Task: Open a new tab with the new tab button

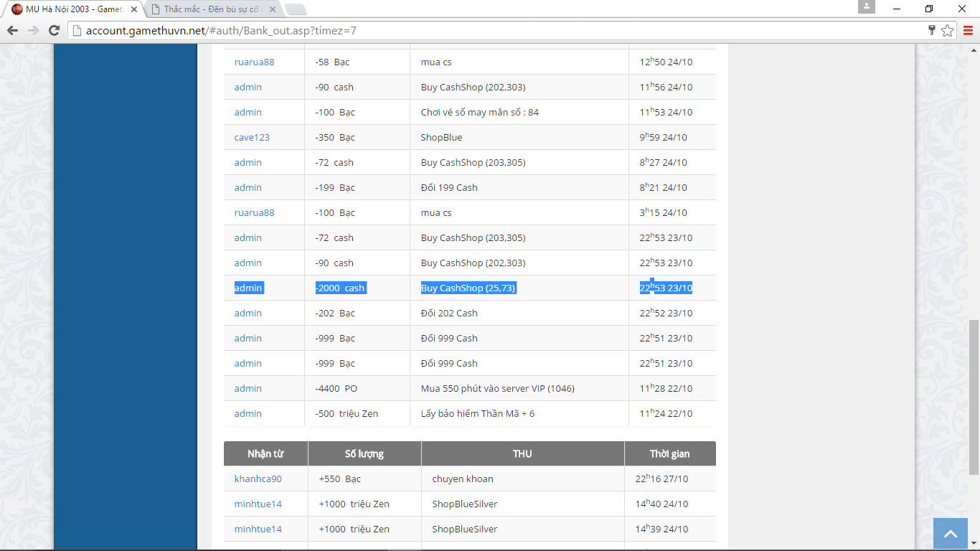Action: (295, 9)
